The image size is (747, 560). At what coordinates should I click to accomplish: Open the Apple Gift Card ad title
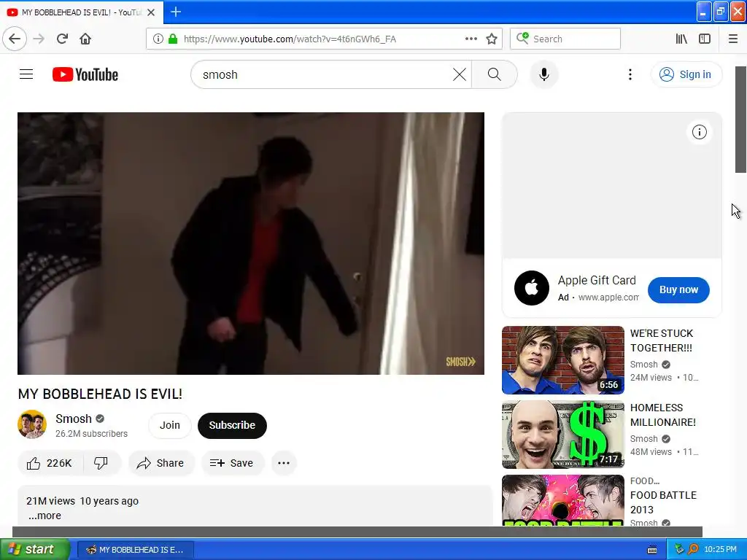(597, 281)
